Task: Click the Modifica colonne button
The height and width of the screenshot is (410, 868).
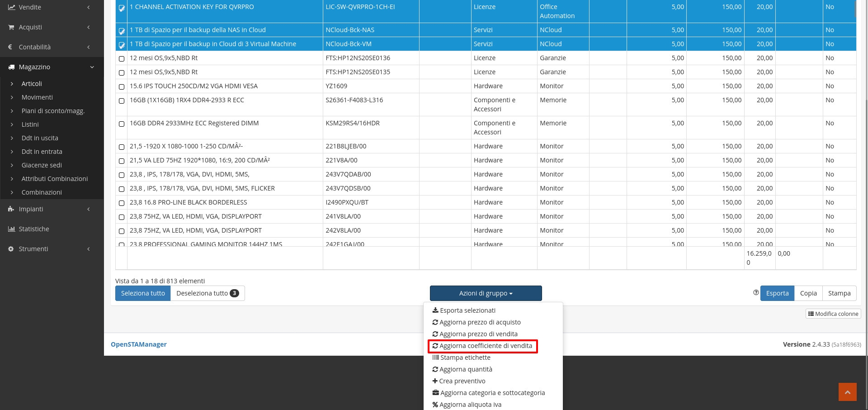Action: (833, 314)
